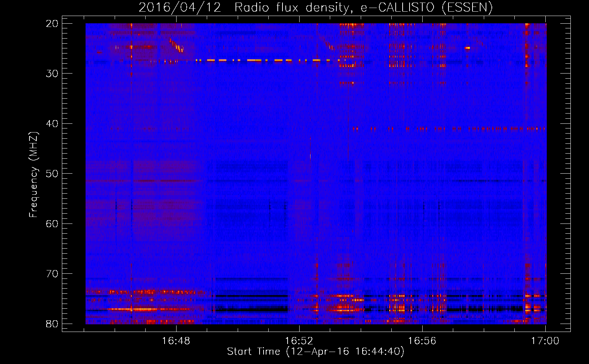
Task: Click the '20' frequency tick label
Action: pos(52,24)
